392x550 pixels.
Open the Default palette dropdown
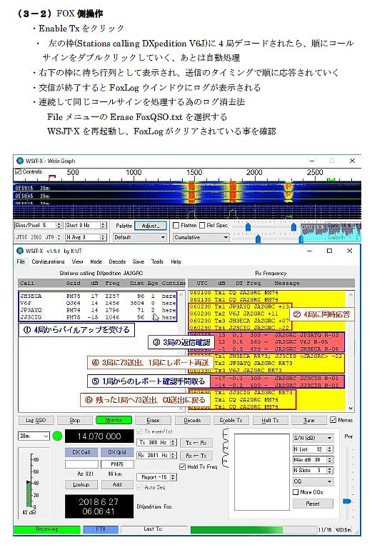139,237
